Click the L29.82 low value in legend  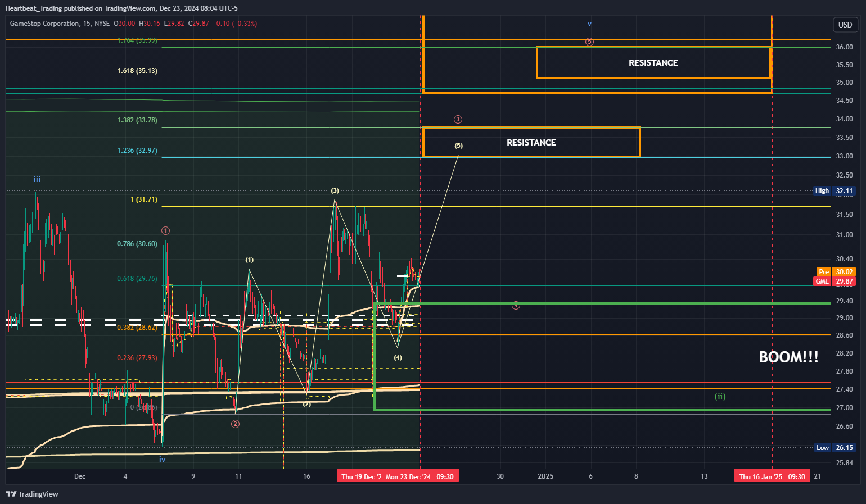(x=174, y=24)
